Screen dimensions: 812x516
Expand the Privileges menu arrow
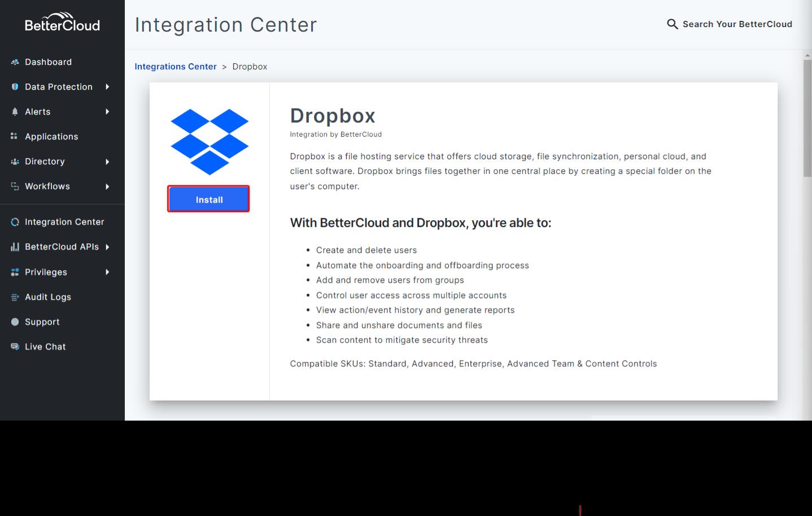tap(108, 272)
